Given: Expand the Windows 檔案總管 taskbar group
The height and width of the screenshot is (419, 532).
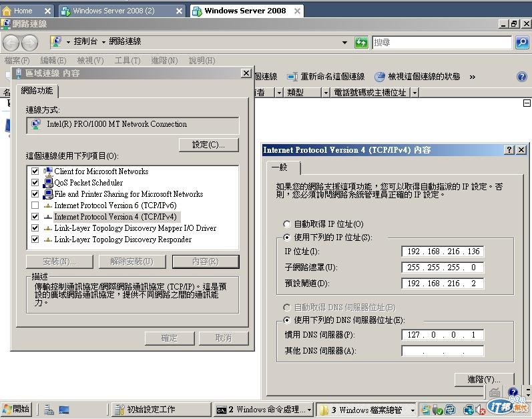Looking at the screenshot, I should (x=413, y=410).
